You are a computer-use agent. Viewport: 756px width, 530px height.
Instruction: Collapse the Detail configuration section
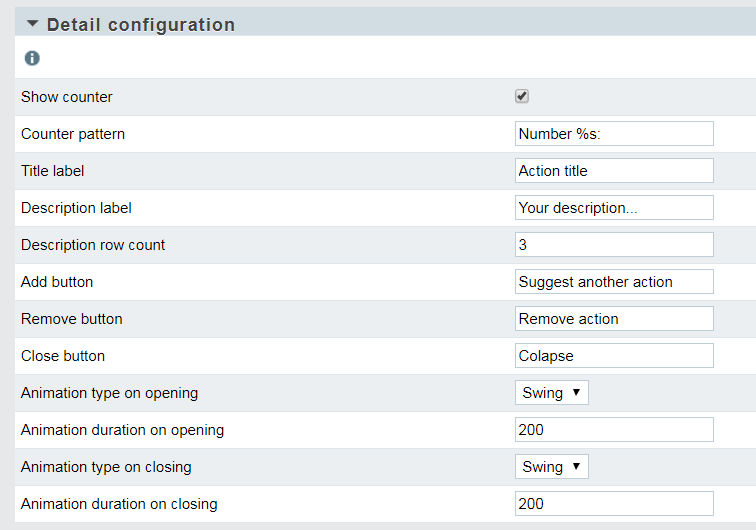32,23
